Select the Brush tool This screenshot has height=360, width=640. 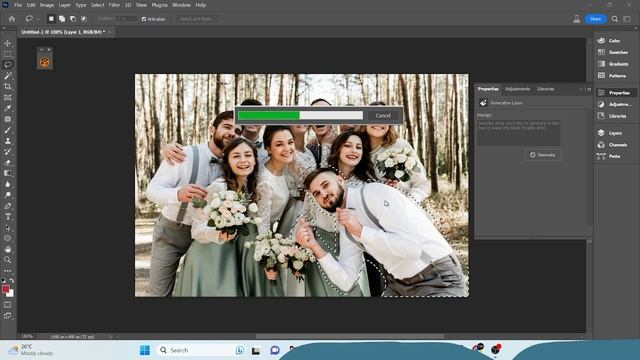coord(8,130)
